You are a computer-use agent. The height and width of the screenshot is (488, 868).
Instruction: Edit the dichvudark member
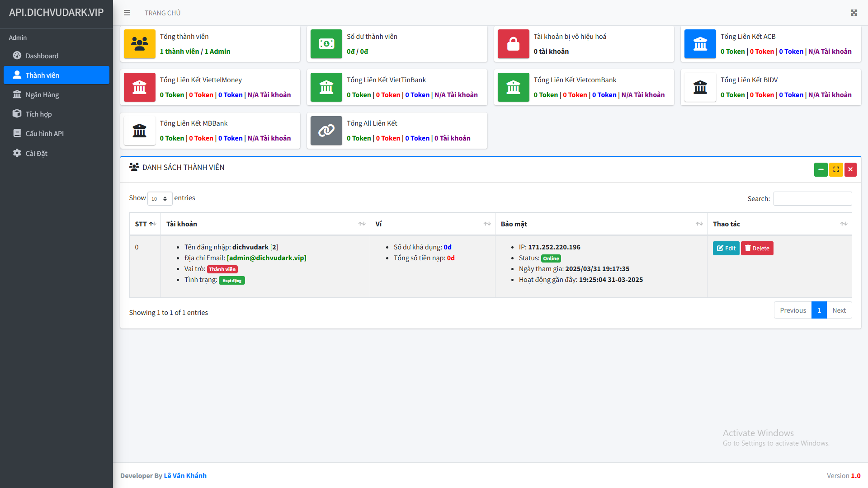pos(726,248)
